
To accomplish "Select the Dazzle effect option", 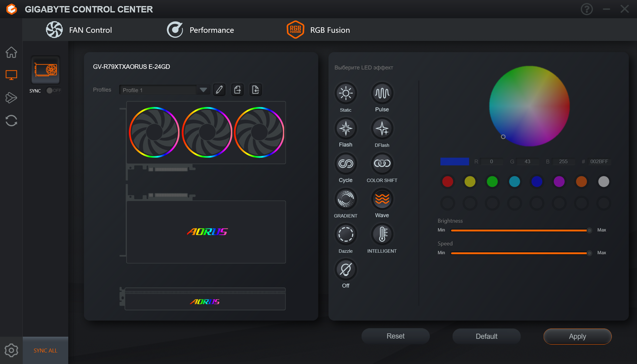I will (345, 234).
